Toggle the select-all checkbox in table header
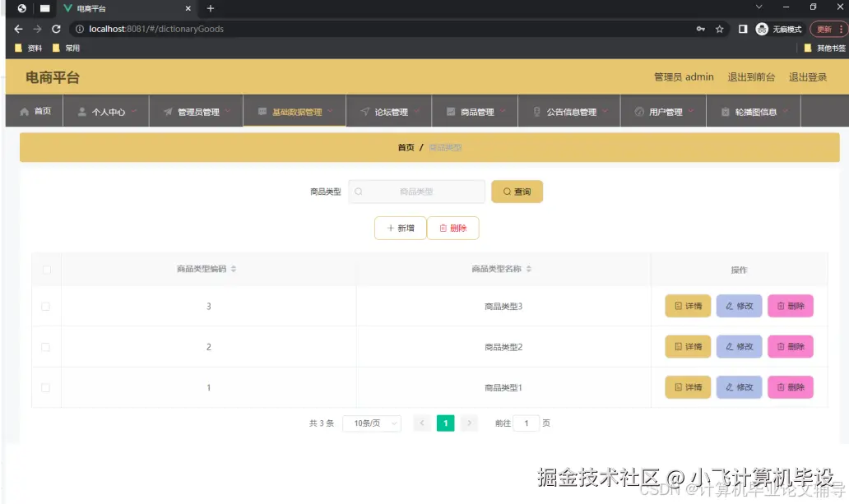The image size is (849, 504). (x=47, y=269)
